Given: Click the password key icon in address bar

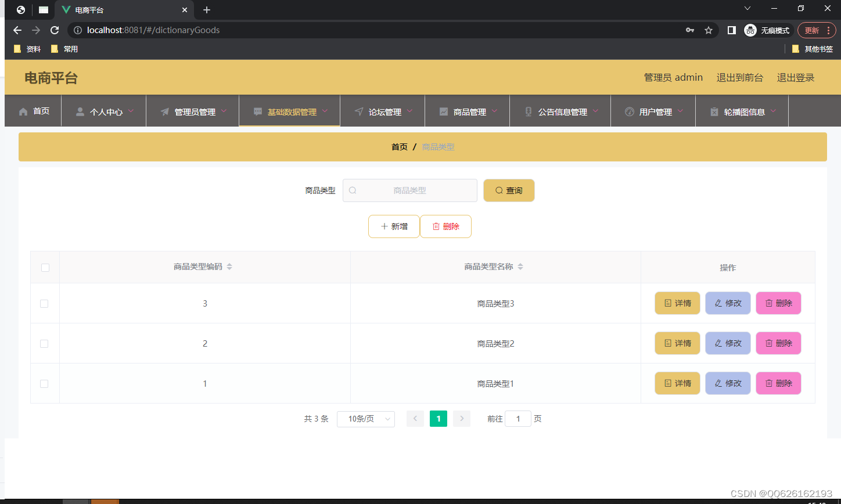Looking at the screenshot, I should click(690, 30).
